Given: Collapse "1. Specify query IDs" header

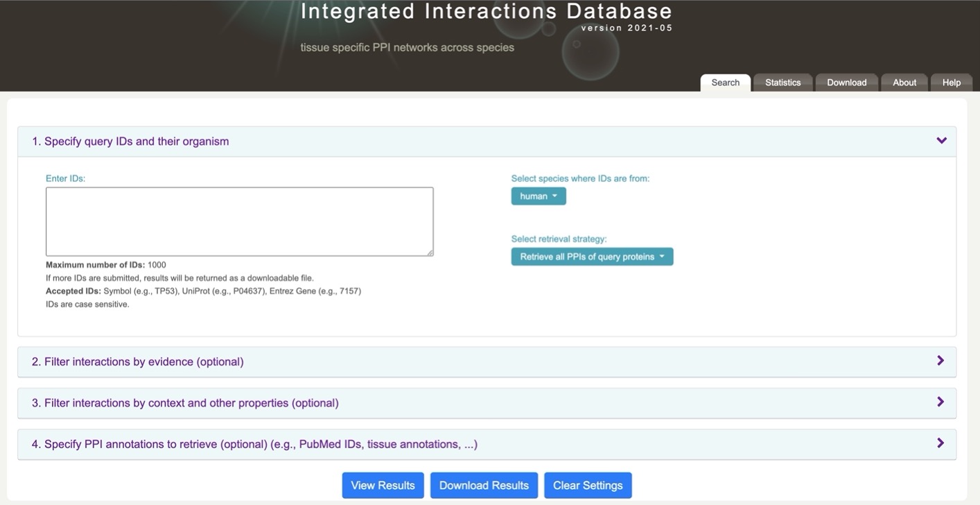Looking at the screenshot, I should click(x=487, y=142).
